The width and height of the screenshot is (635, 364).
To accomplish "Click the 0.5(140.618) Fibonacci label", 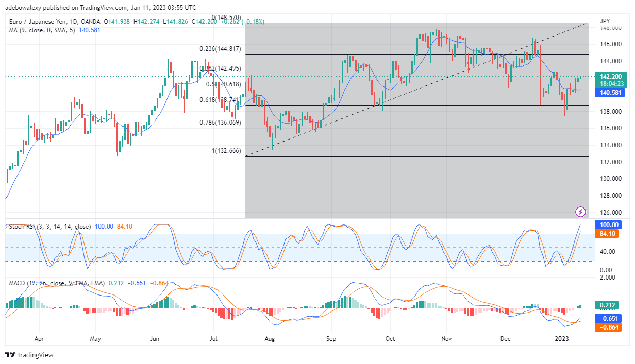I will point(224,84).
